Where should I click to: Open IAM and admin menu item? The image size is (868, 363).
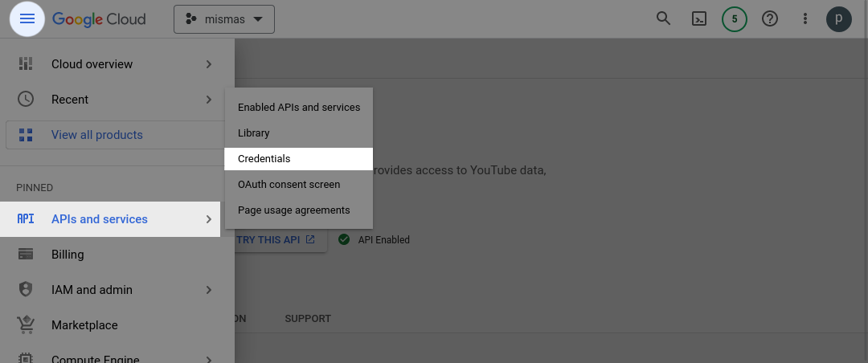pyautogui.click(x=117, y=290)
